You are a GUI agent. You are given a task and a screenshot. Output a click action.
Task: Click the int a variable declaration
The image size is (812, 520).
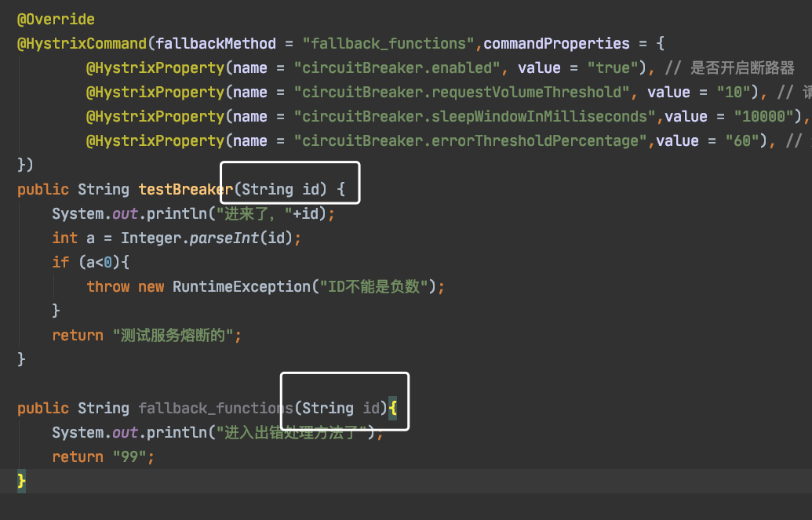click(73, 238)
